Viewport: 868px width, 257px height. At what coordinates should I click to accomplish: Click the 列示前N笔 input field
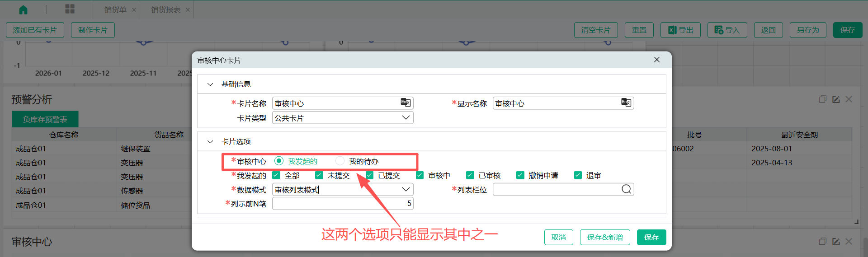(x=342, y=204)
